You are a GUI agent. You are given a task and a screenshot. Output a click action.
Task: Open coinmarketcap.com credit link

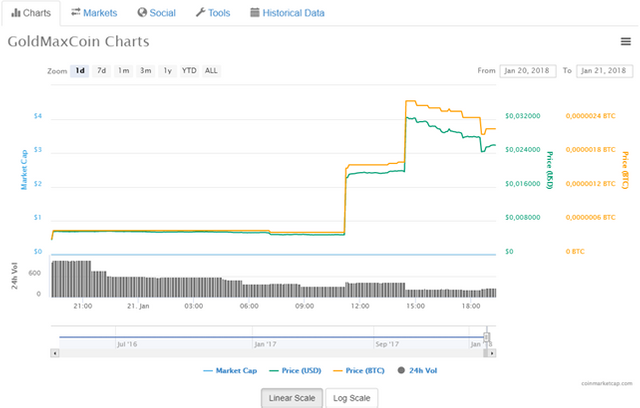coord(607,382)
